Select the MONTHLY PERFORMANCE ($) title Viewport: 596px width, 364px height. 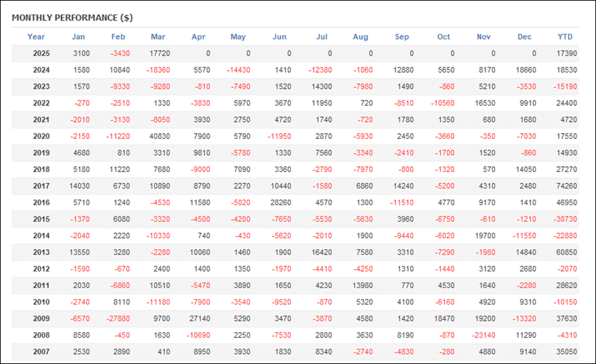tap(72, 18)
